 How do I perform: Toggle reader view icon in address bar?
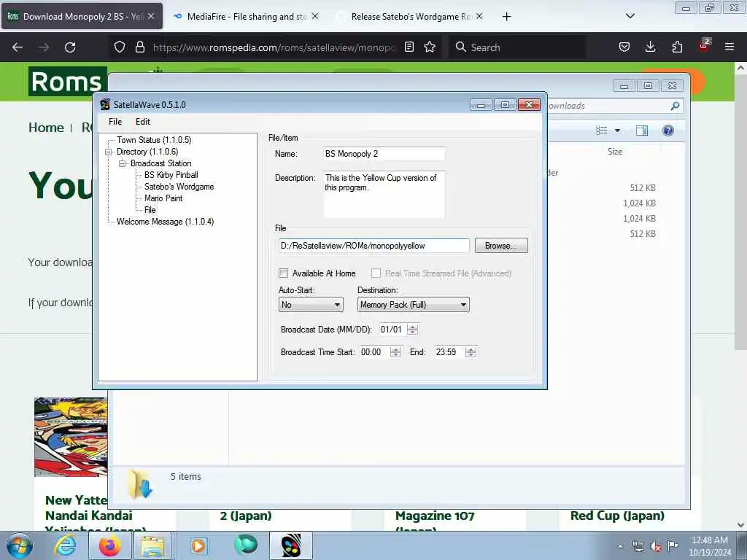(x=409, y=47)
